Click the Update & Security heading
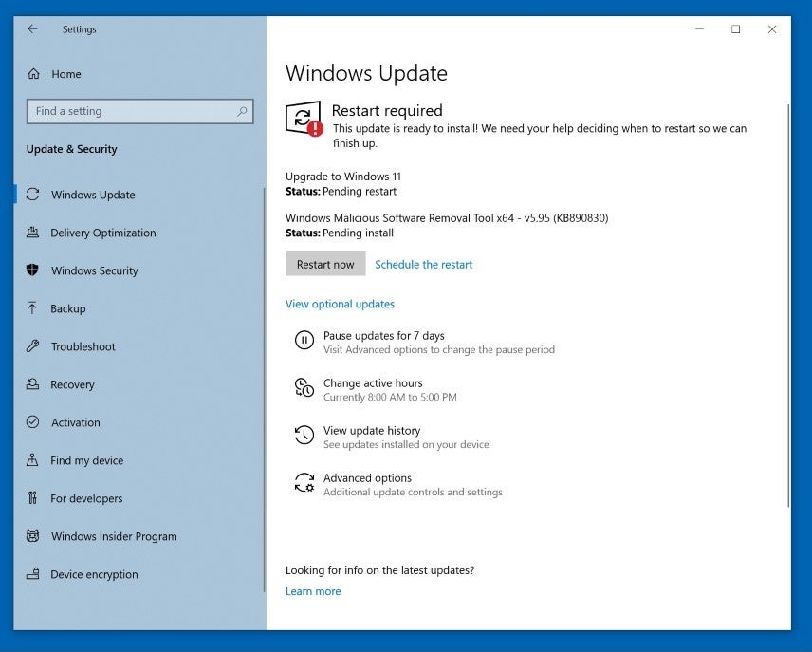The width and height of the screenshot is (812, 652). pyautogui.click(x=71, y=149)
